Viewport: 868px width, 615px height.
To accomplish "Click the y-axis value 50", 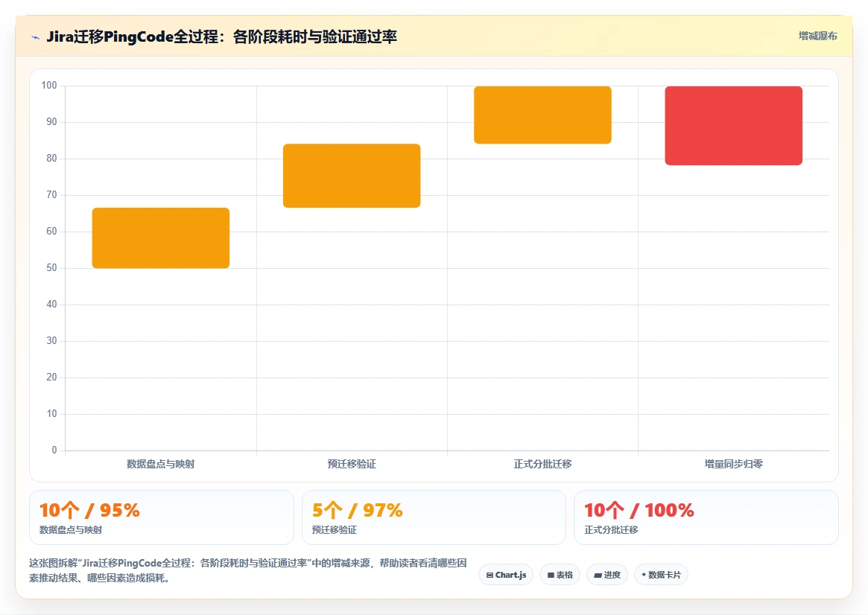I will [x=51, y=268].
